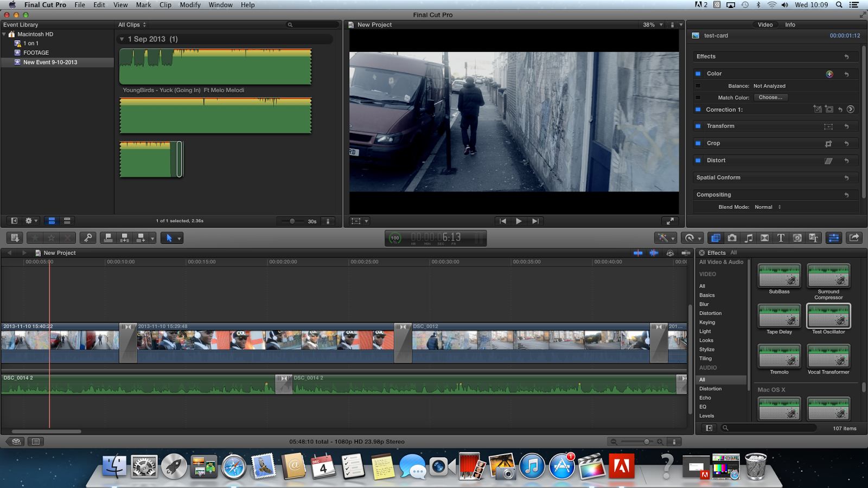The image size is (868, 488).
Task: Reset the Crop parameters
Action: tap(846, 144)
